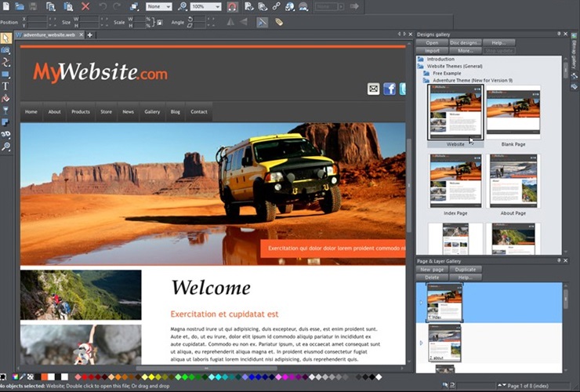
Task: Click the email envelope icon on page
Action: tap(373, 89)
